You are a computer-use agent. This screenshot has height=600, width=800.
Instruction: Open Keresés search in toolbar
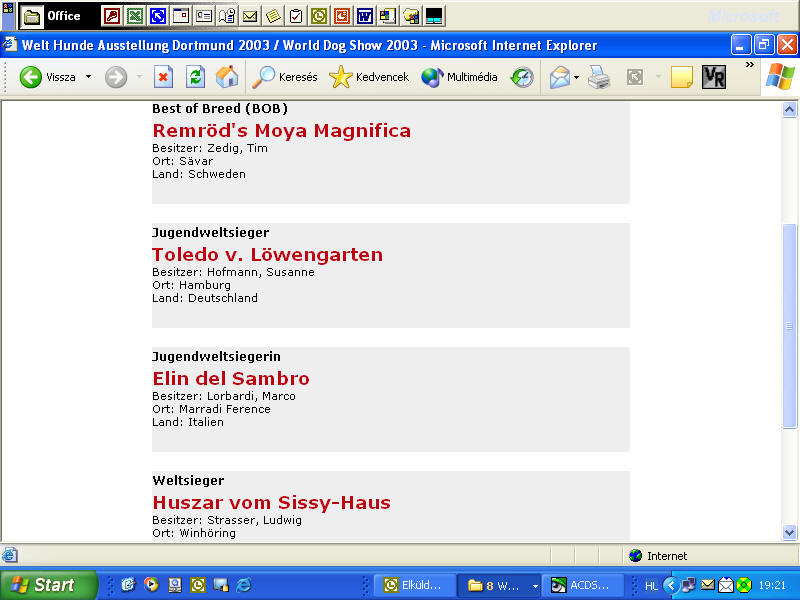point(285,77)
